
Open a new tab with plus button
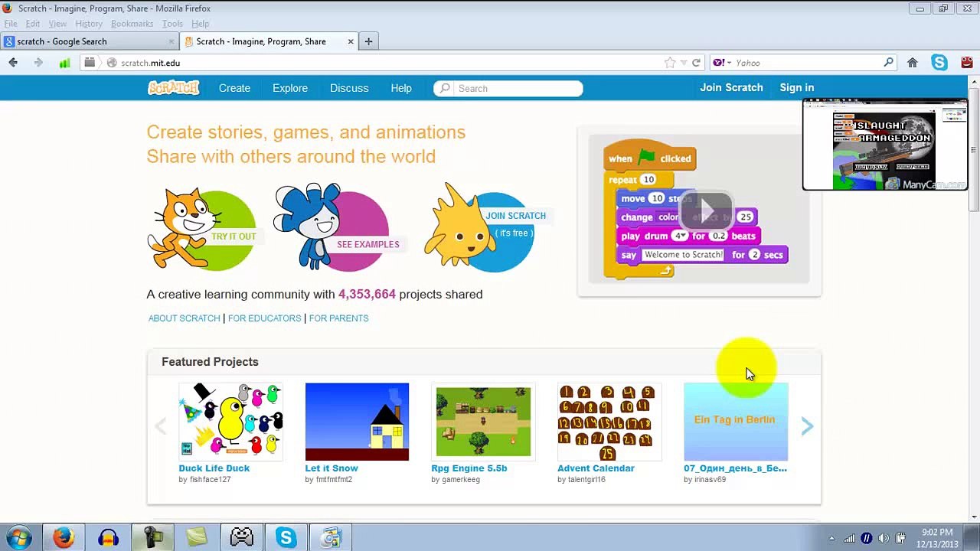coord(368,41)
